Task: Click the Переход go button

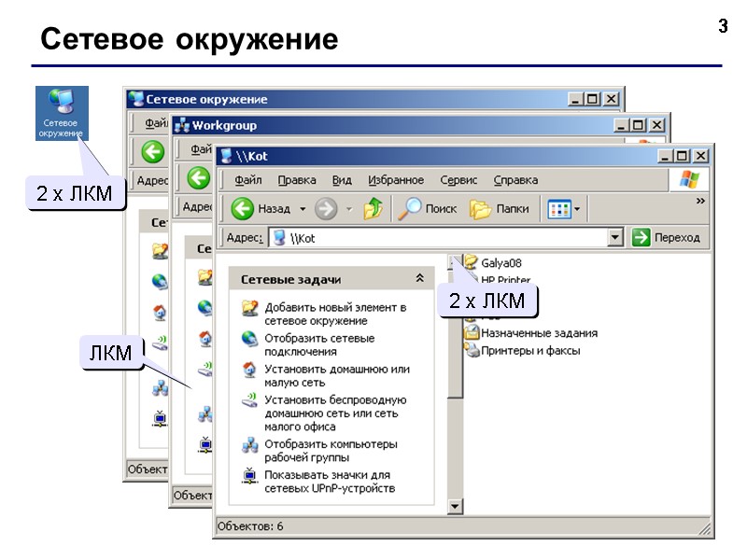Action: click(x=666, y=237)
